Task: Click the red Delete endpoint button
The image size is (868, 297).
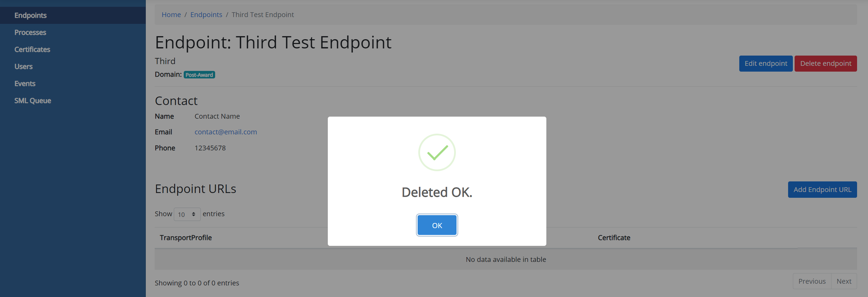Action: coord(826,63)
